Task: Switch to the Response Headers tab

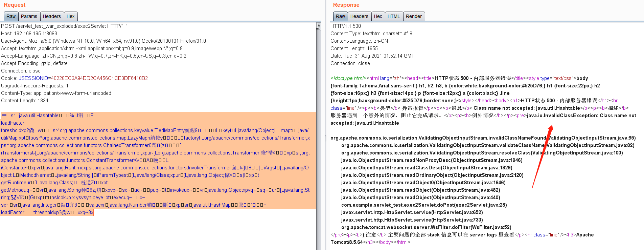Action: [359, 16]
